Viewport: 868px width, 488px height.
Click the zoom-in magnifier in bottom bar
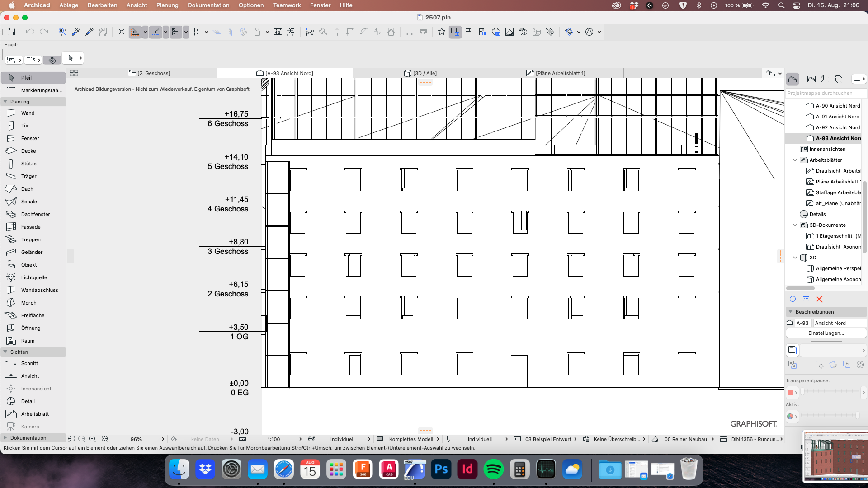pyautogui.click(x=92, y=439)
